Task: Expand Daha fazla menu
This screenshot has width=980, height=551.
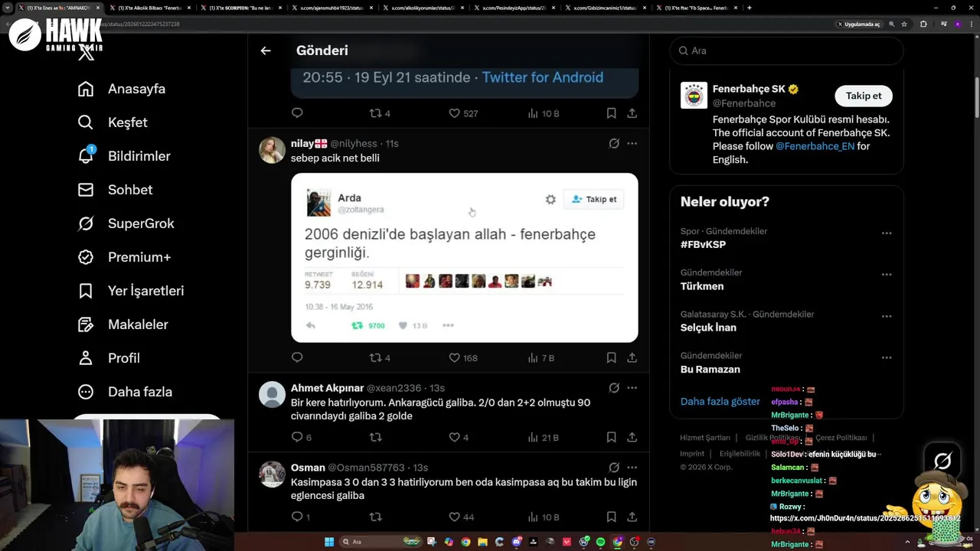Action: 125,392
